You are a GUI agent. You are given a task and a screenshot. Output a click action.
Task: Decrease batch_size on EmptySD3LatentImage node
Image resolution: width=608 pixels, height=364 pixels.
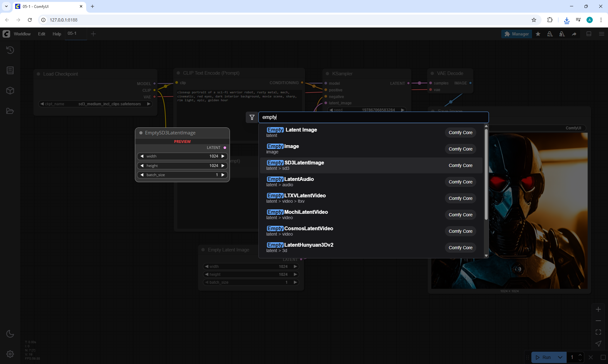pos(142,175)
